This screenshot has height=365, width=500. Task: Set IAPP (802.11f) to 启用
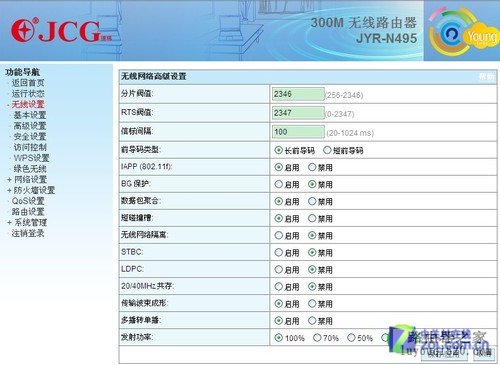(278, 167)
